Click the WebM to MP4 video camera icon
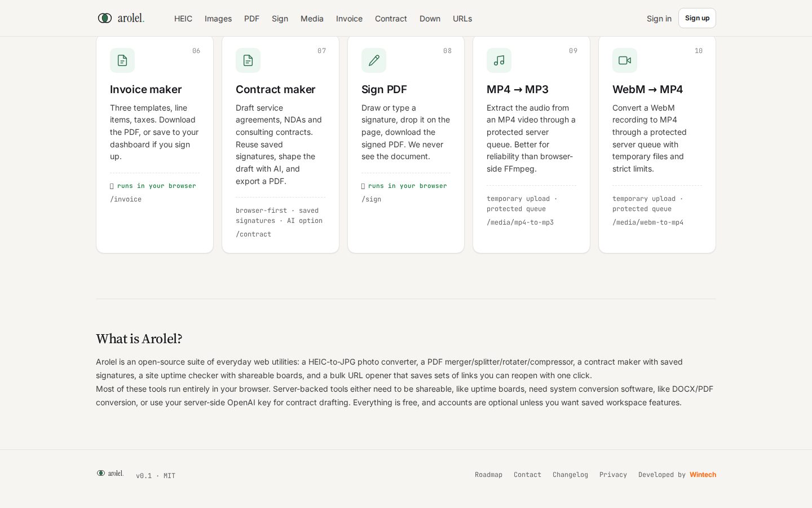Screen dimensions: 812x508 point(625,60)
